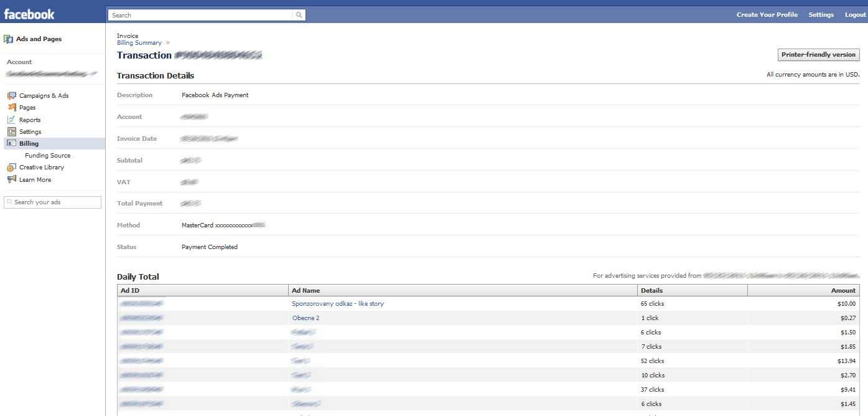
Task: Click the 37 clicks details cell
Action: pos(653,390)
